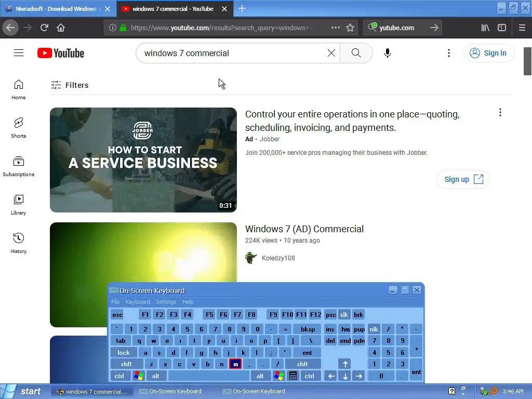
Task: Click inside the YouTube search field
Action: pos(234,53)
